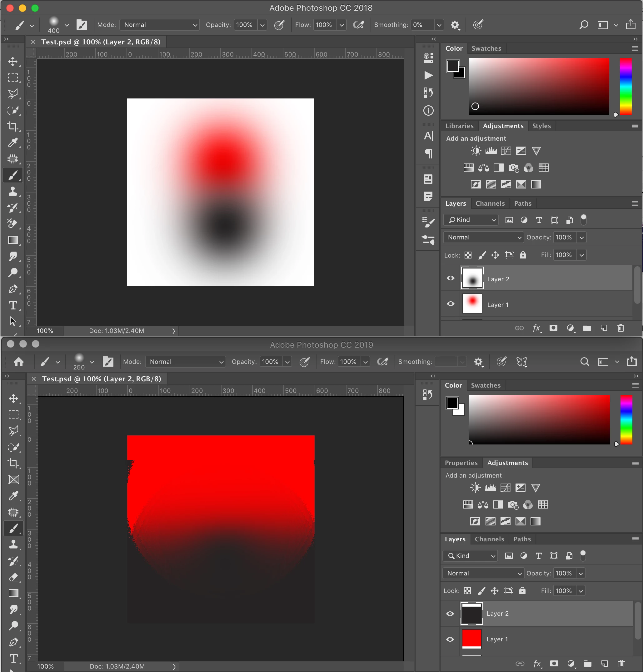
Task: Expand the Kind filter dropdown in CC 2018 Layers panel
Action: 471,220
